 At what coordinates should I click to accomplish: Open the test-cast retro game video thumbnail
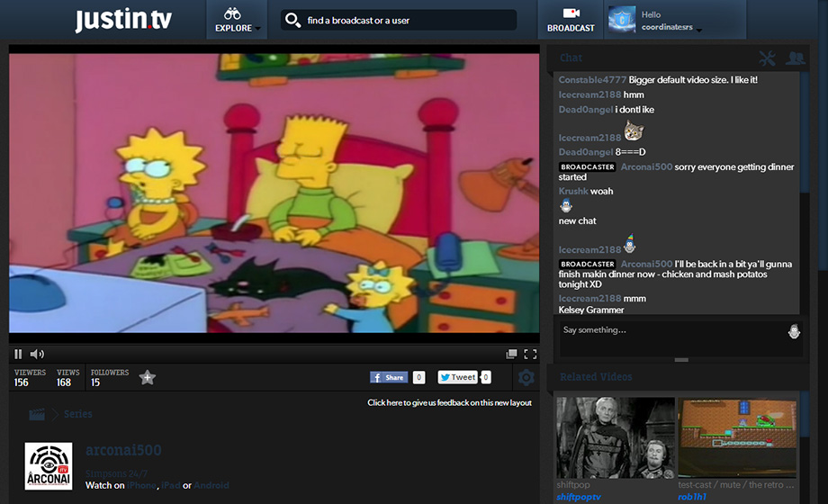737,438
